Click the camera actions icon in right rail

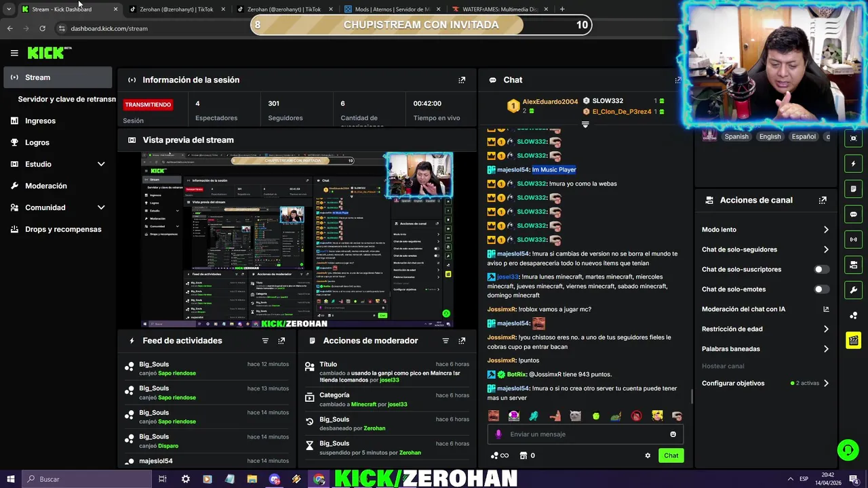click(x=853, y=264)
